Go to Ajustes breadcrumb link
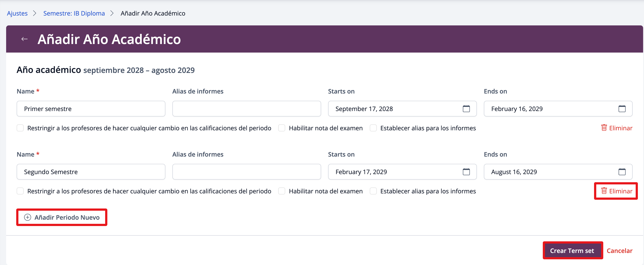The width and height of the screenshot is (644, 265). [17, 13]
